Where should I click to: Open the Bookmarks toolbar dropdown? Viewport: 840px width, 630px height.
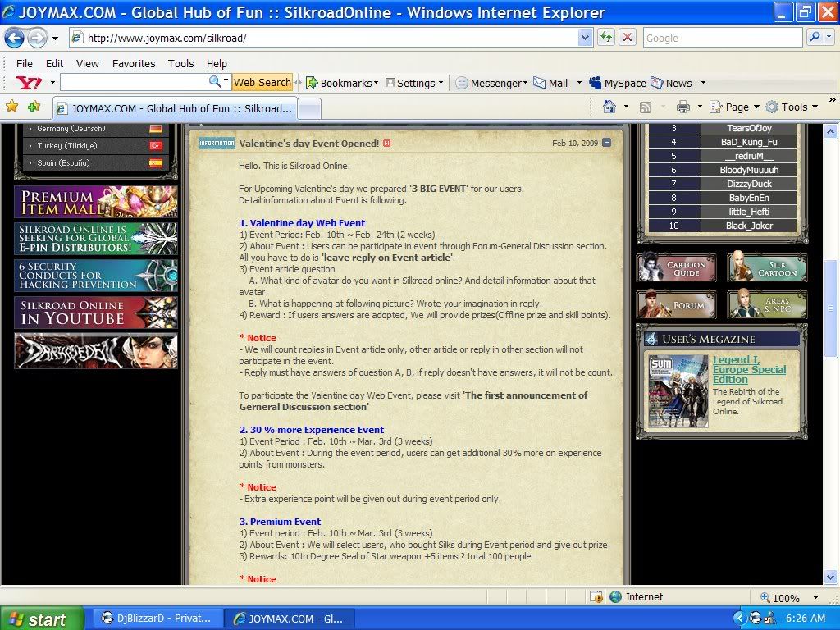(x=342, y=83)
